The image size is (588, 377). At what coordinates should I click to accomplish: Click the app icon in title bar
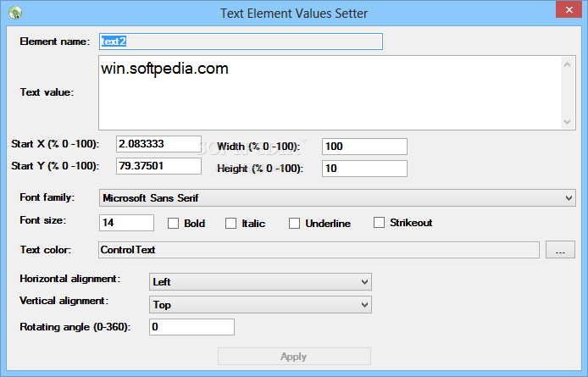(x=15, y=13)
